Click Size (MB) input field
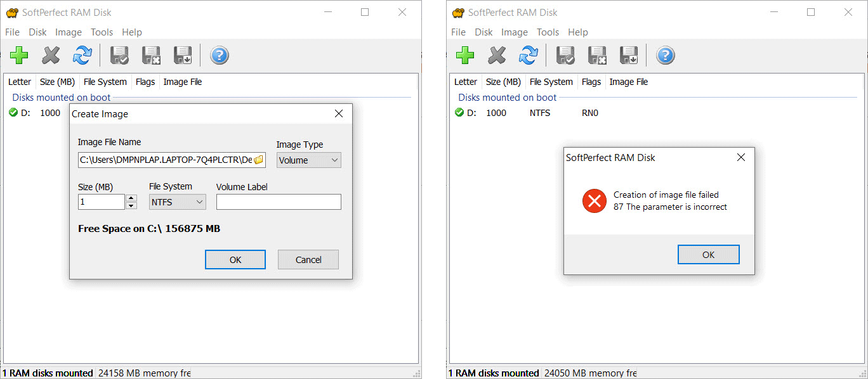This screenshot has height=379, width=868. tap(102, 202)
